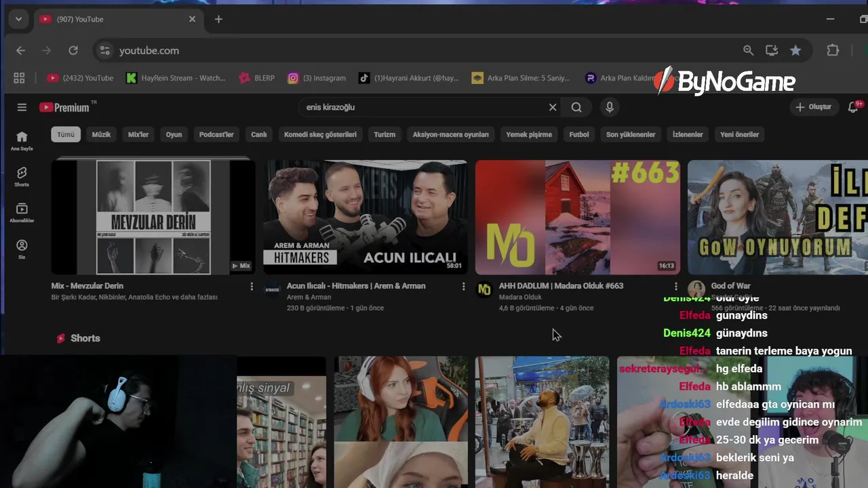Image resolution: width=868 pixels, height=488 pixels.
Task: Click the Mevzular Derin mix thumbnail
Action: pos(153,217)
